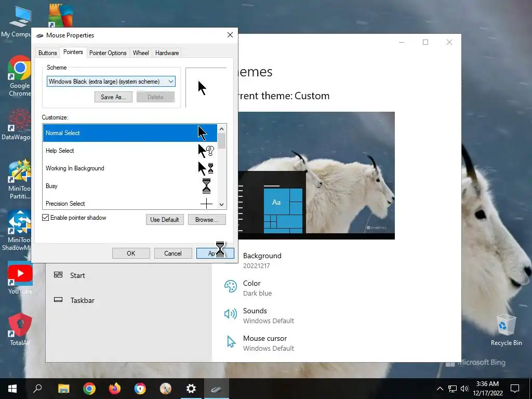Switch to the Buttons tab

pos(47,53)
